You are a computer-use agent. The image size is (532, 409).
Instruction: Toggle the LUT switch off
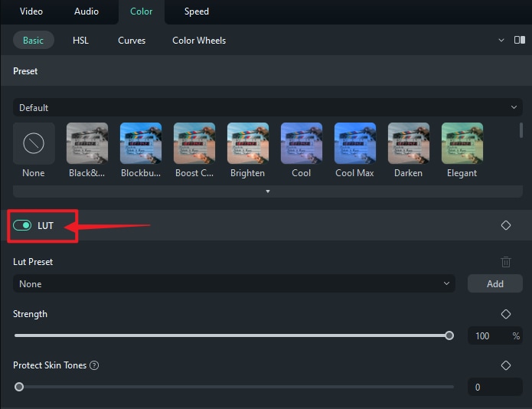pos(22,225)
